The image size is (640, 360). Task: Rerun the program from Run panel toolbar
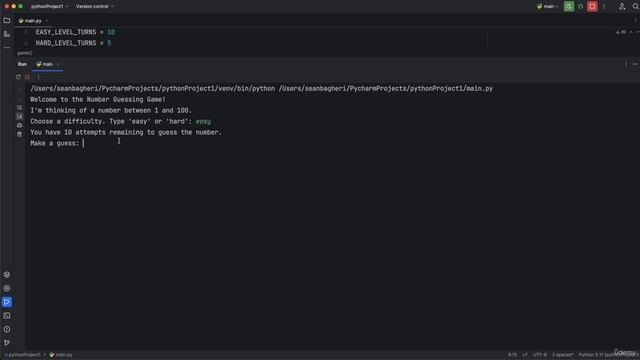tap(18, 77)
